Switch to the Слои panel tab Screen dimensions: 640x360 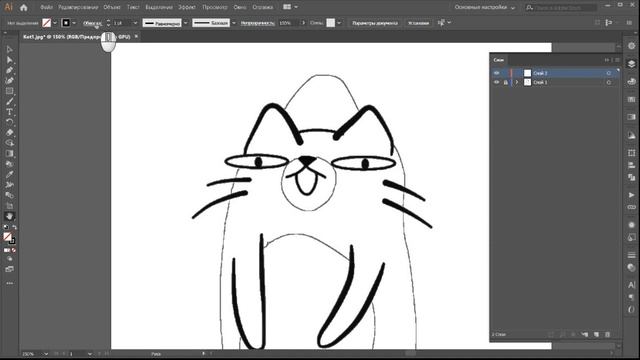click(x=499, y=60)
